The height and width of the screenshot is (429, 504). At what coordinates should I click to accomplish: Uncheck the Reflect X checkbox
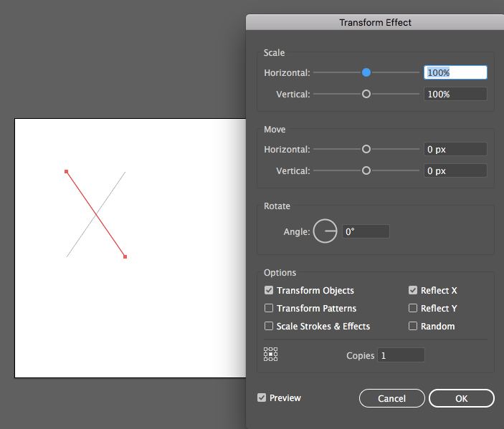413,290
